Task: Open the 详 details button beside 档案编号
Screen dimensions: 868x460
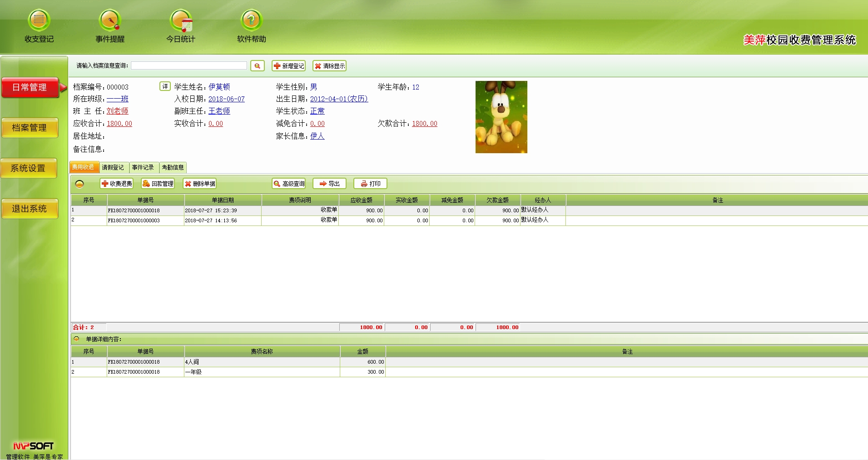Action: tap(165, 86)
